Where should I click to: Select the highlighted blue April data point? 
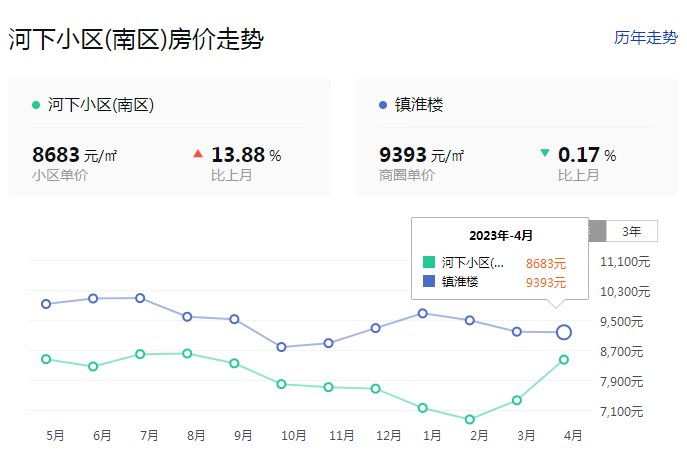coord(564,332)
